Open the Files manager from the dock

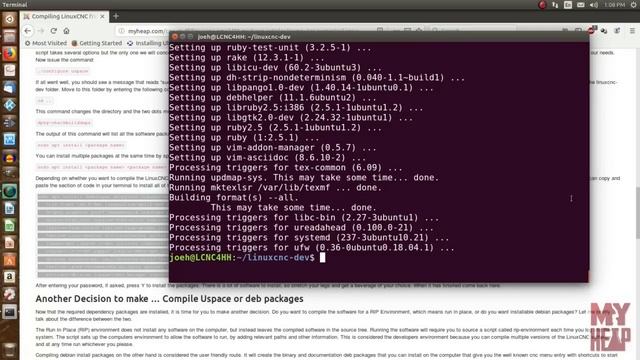[9, 36]
